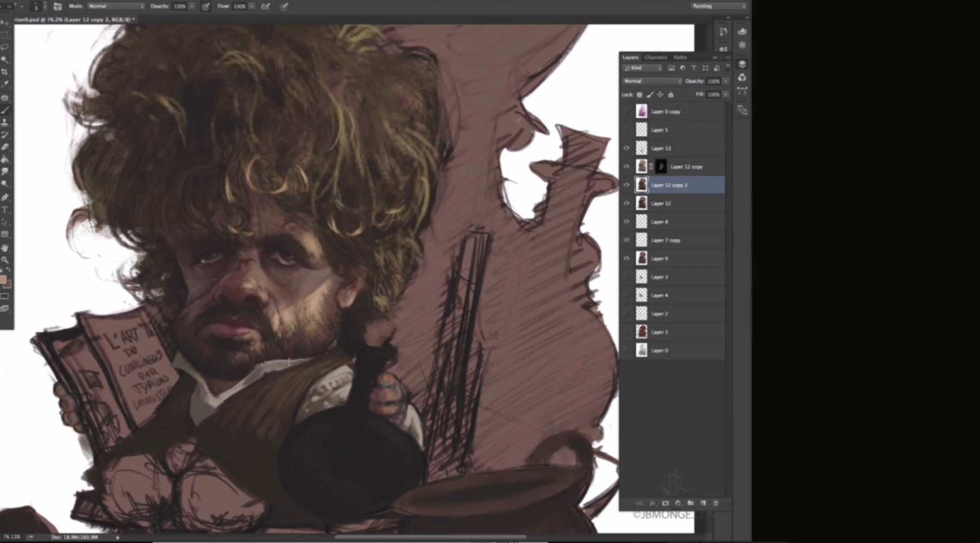Toggle lock image pixels

[650, 95]
